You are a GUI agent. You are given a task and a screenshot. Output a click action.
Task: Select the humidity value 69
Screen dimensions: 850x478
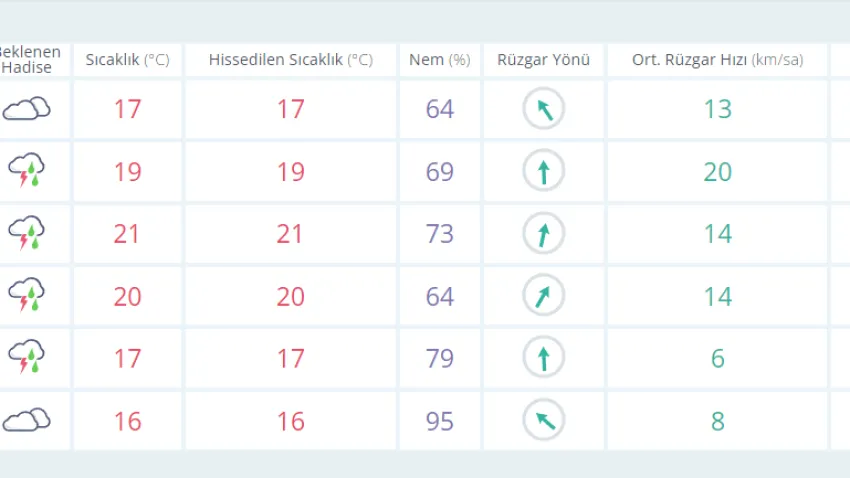coord(440,172)
